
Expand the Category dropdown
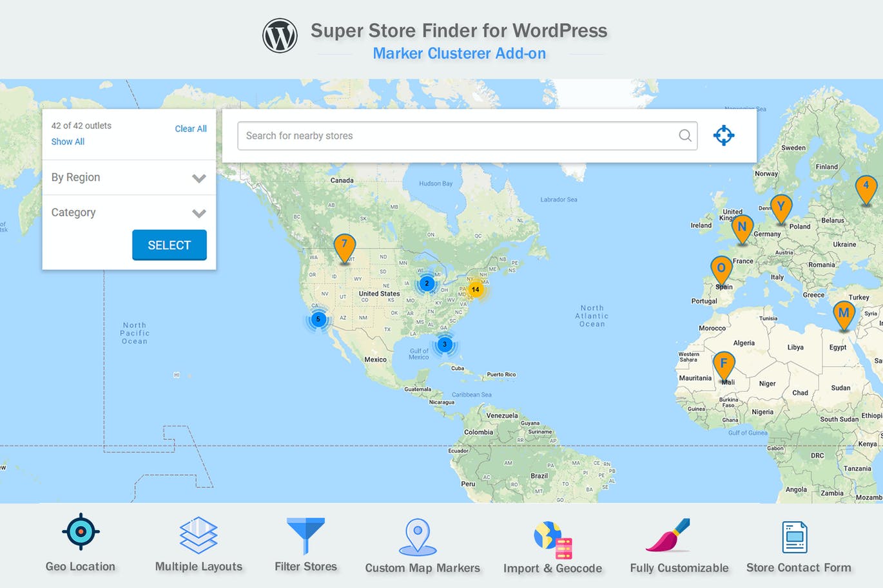click(129, 213)
